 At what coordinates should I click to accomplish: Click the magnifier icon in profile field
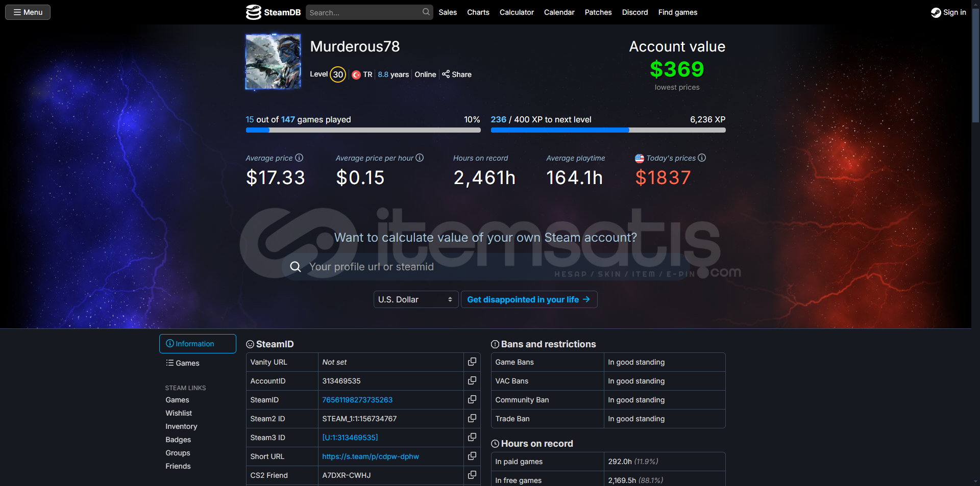click(x=296, y=267)
